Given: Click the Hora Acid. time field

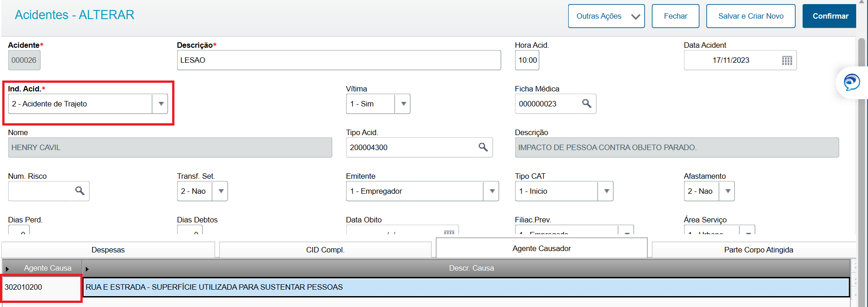Looking at the screenshot, I should pos(527,60).
